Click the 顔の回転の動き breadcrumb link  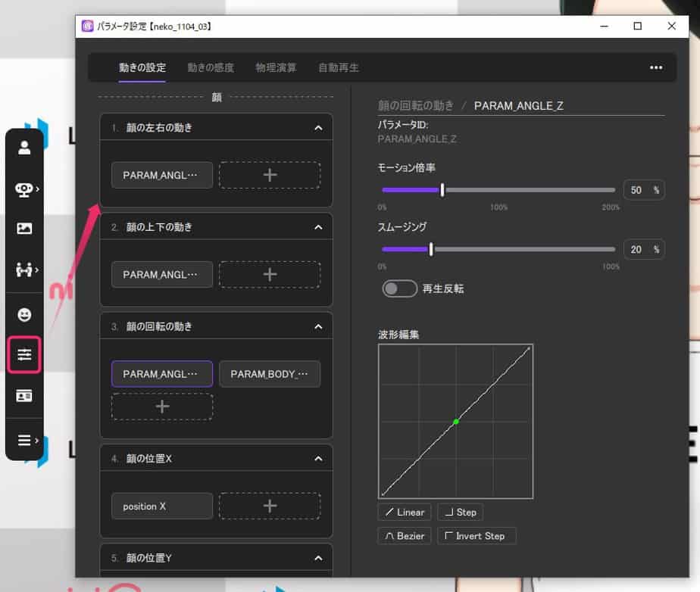[x=416, y=106]
